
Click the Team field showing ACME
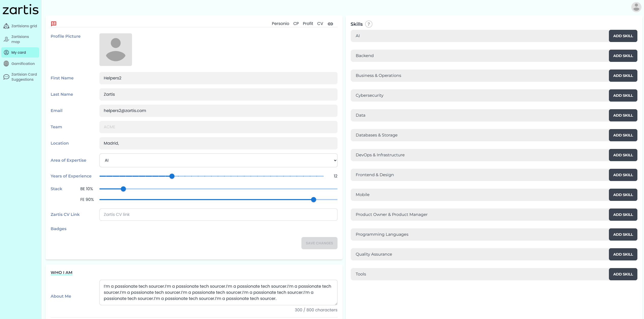(218, 127)
